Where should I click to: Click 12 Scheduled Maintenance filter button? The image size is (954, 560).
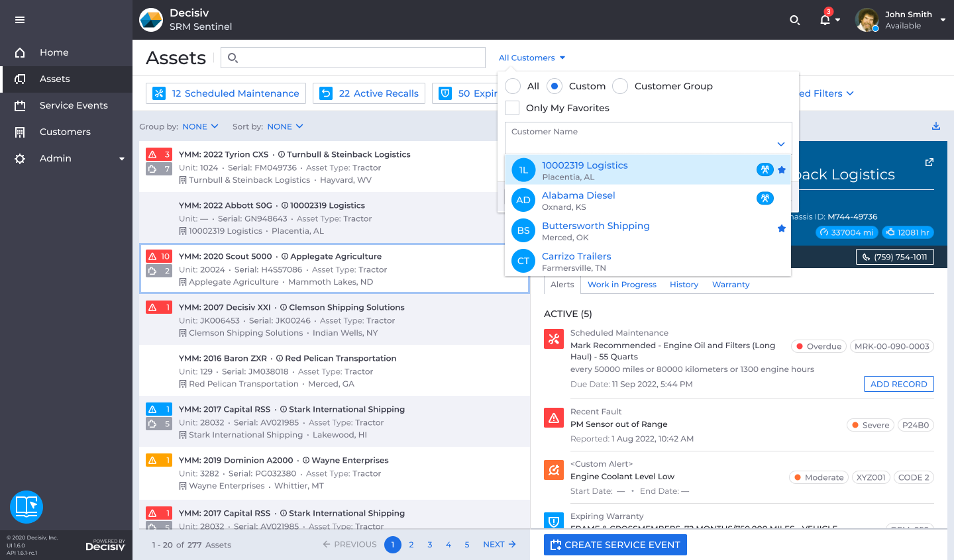click(226, 93)
